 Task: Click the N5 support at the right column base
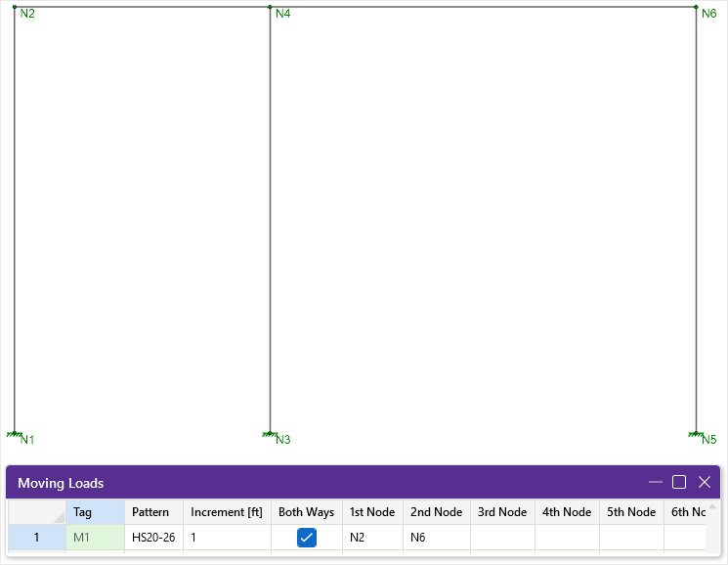click(696, 432)
